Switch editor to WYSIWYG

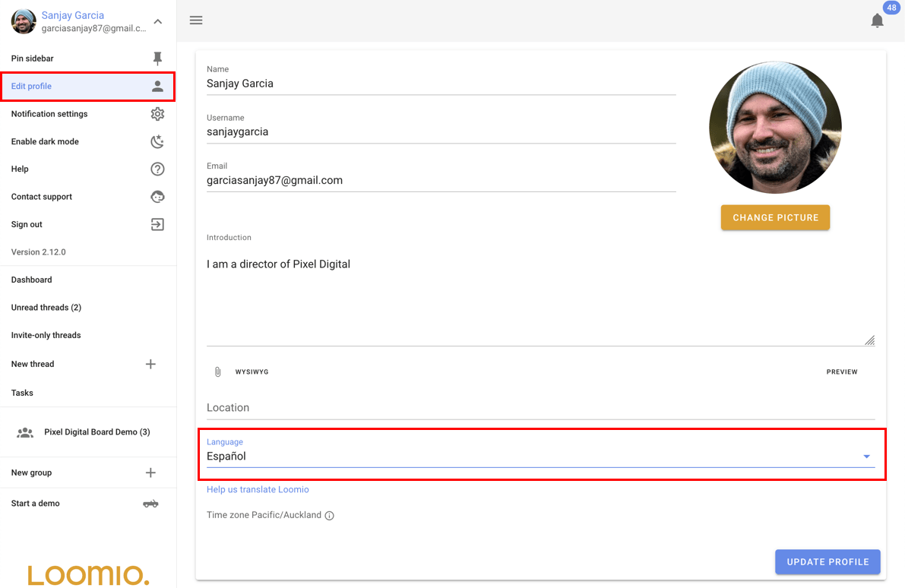click(252, 372)
